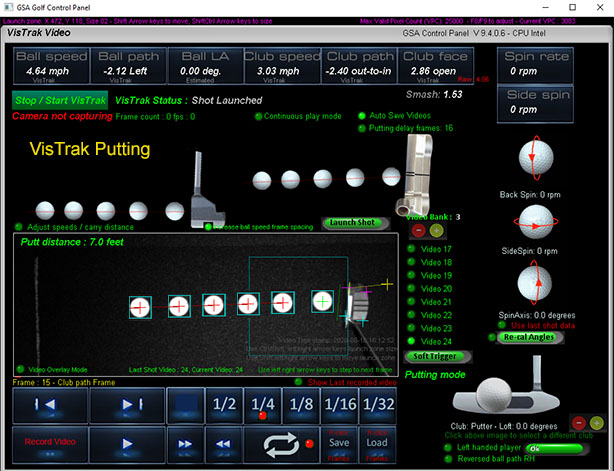The image size is (614, 471).
Task: Rewind the video playback
Action: pyautogui.click(x=223, y=444)
